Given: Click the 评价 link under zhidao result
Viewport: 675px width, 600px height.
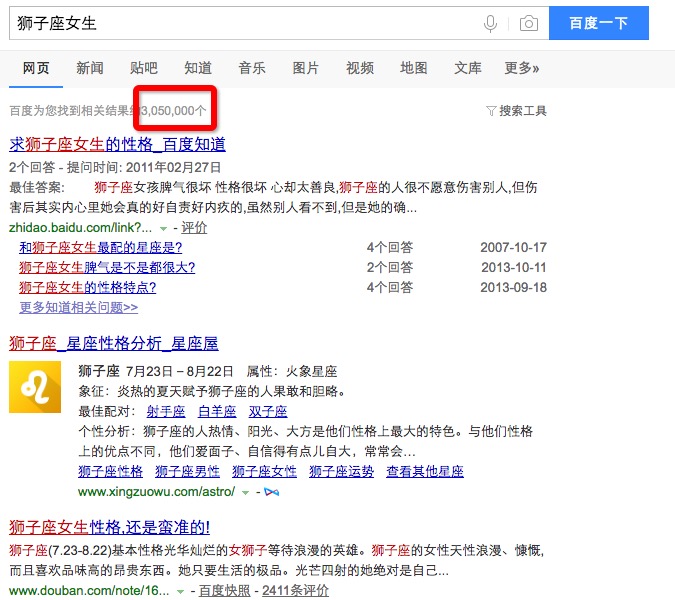Looking at the screenshot, I should coord(194,228).
